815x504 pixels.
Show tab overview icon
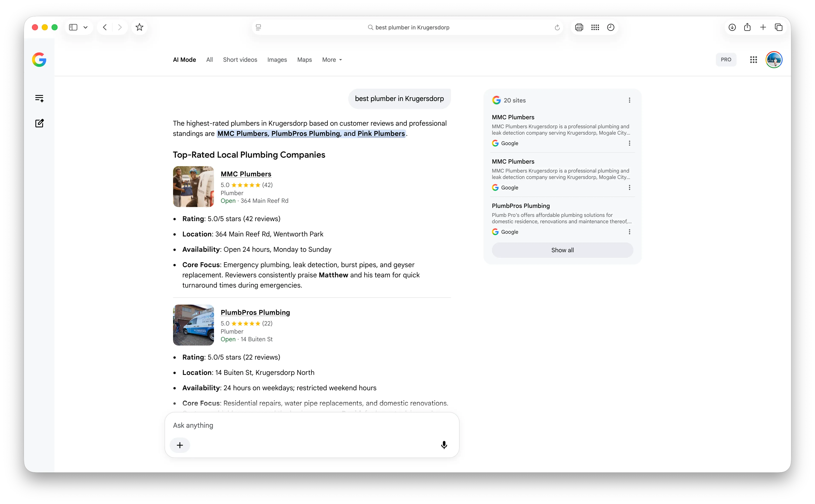click(x=779, y=27)
